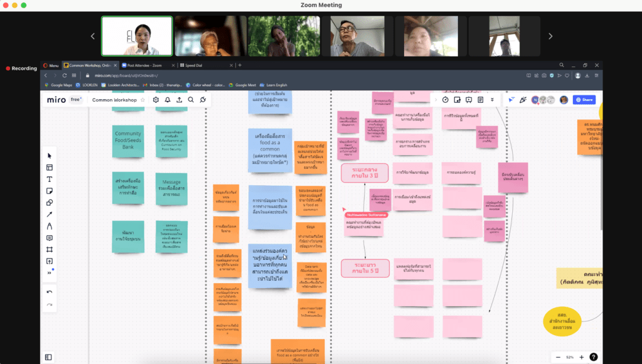This screenshot has width=642, height=364.
Task: Open Miro board search magnifier
Action: 191,100
